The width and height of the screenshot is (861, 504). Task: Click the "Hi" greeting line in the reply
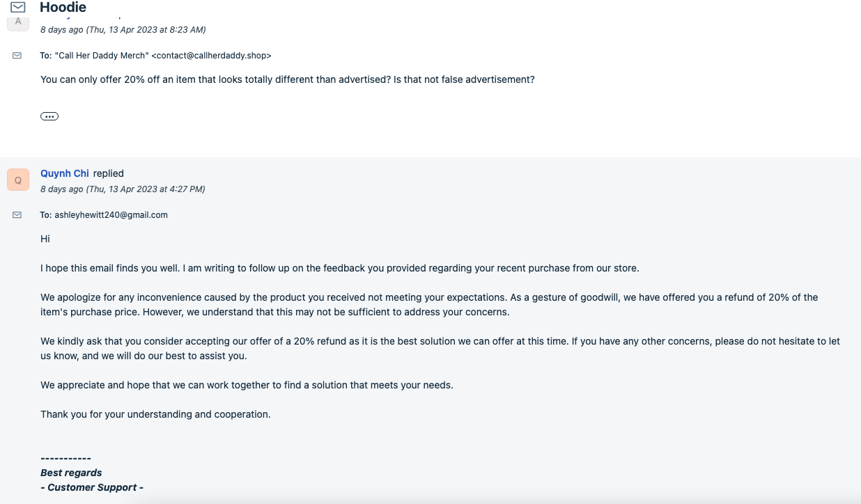[45, 239]
